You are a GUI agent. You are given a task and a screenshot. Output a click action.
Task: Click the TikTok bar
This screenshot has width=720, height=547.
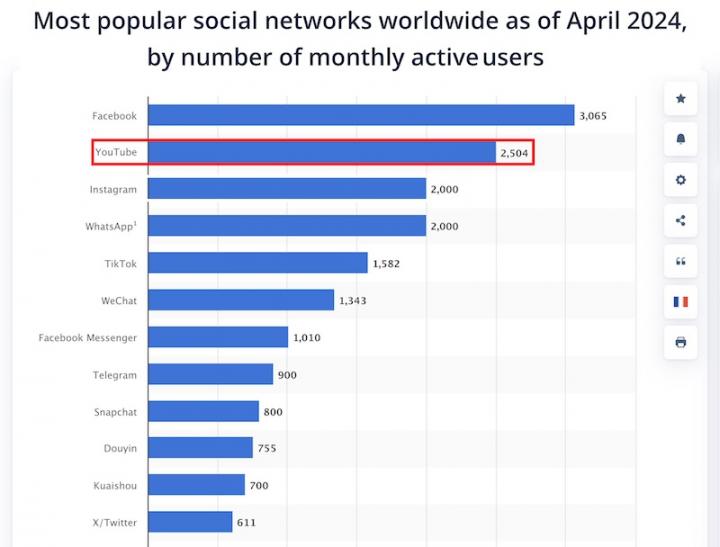tap(258, 263)
